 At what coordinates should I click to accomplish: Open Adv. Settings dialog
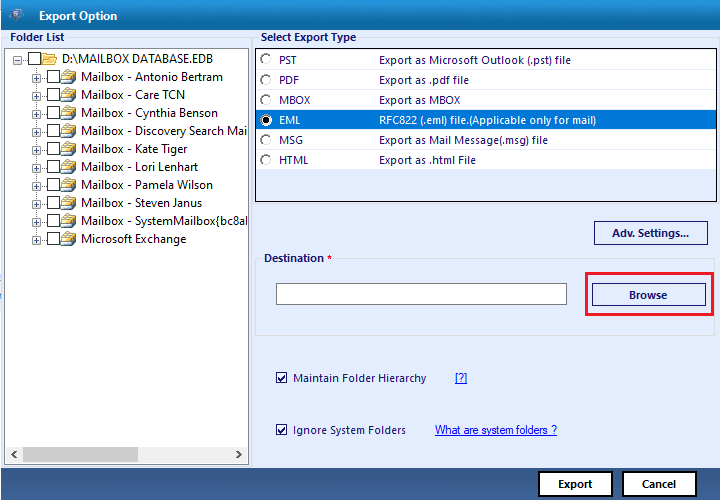tap(650, 233)
